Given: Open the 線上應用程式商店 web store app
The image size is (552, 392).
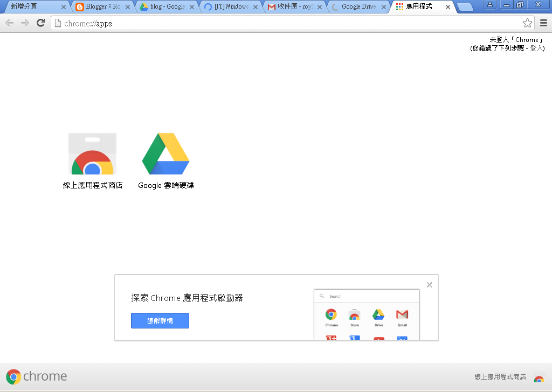Looking at the screenshot, I should [x=93, y=161].
